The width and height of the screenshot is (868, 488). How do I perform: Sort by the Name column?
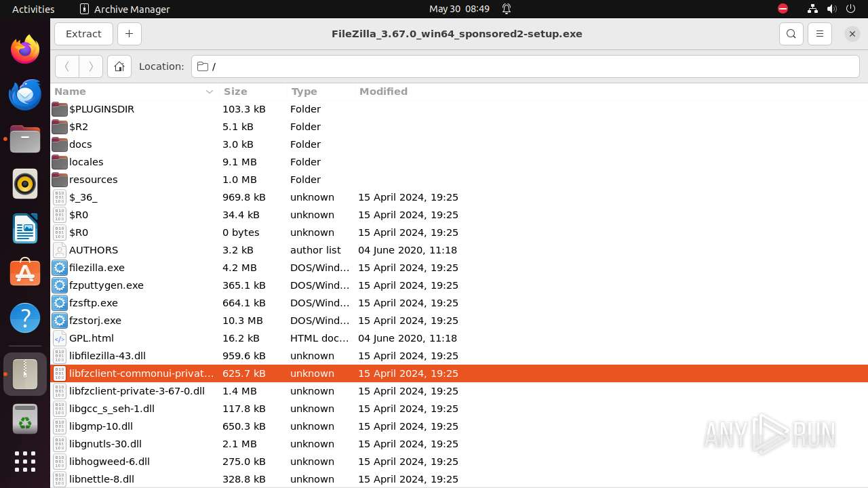pos(134,91)
